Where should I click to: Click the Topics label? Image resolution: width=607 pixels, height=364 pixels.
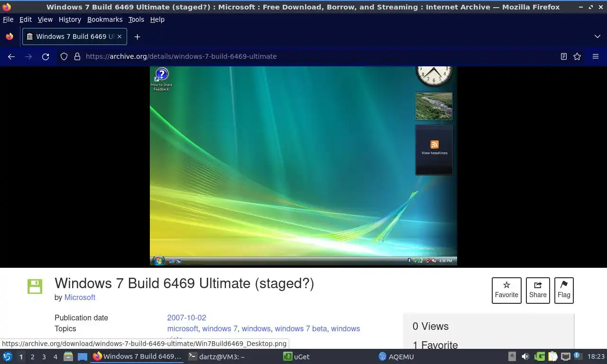tap(65, 328)
